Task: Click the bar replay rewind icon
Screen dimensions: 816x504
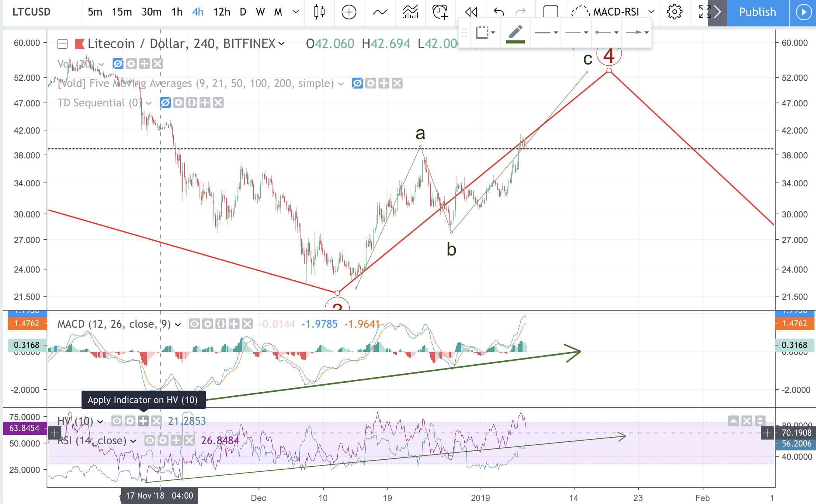Action: pos(471,12)
